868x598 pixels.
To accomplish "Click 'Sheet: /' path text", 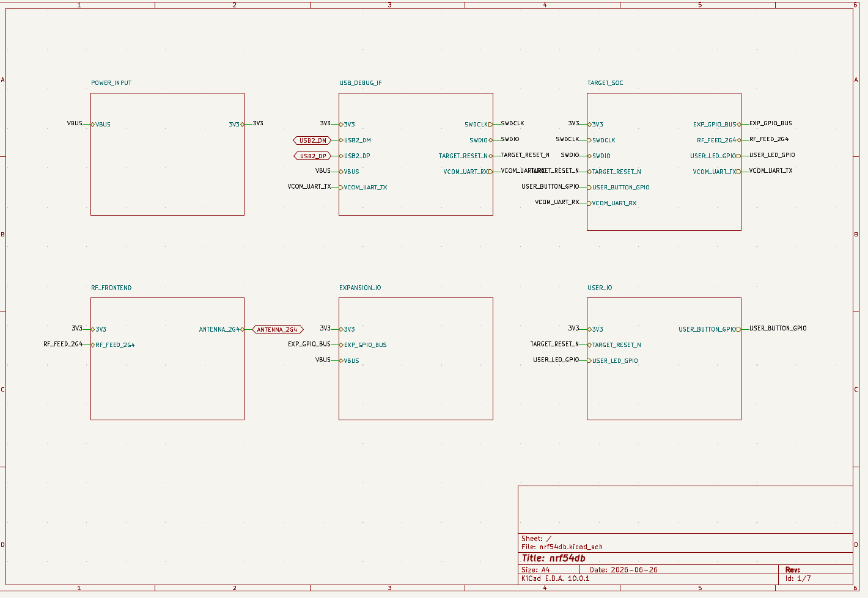I will (536, 539).
